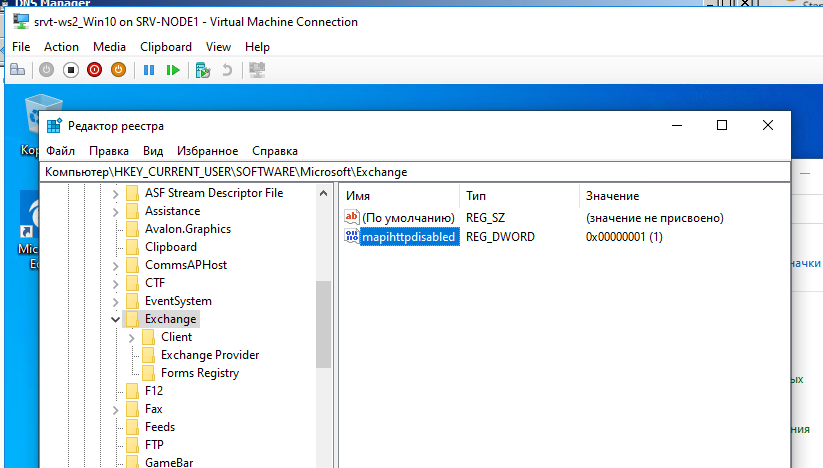Open the Вид menu
823x468 pixels.
pyautogui.click(x=153, y=151)
